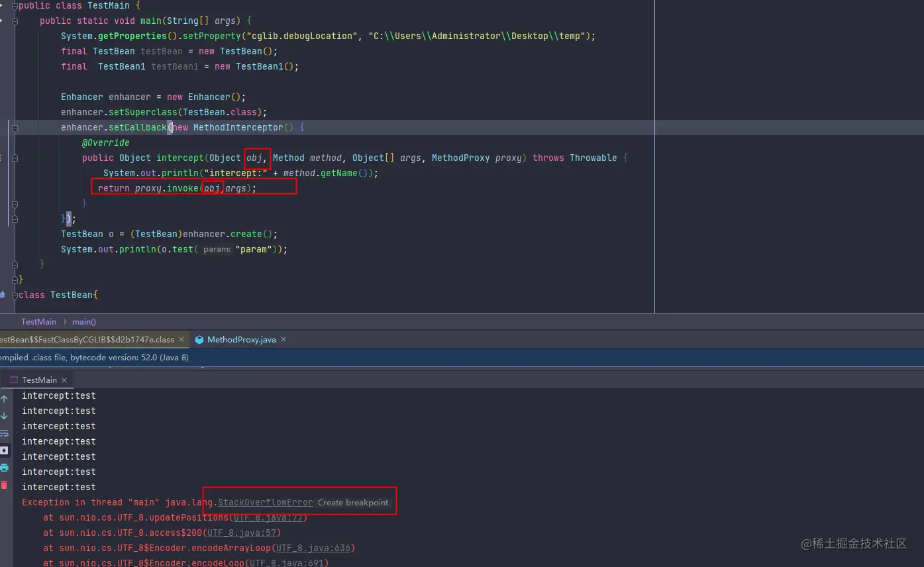Fold the intercept method body

pyautogui.click(x=15, y=158)
